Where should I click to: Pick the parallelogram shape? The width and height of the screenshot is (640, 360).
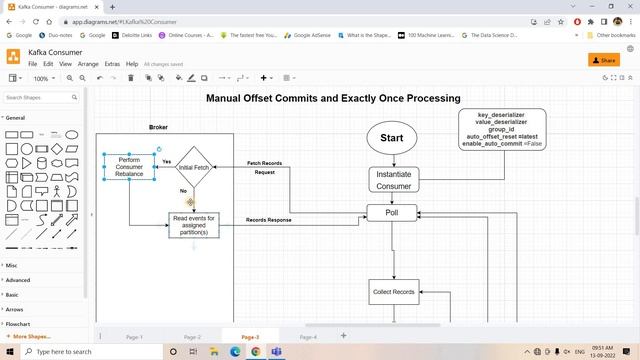click(72, 149)
